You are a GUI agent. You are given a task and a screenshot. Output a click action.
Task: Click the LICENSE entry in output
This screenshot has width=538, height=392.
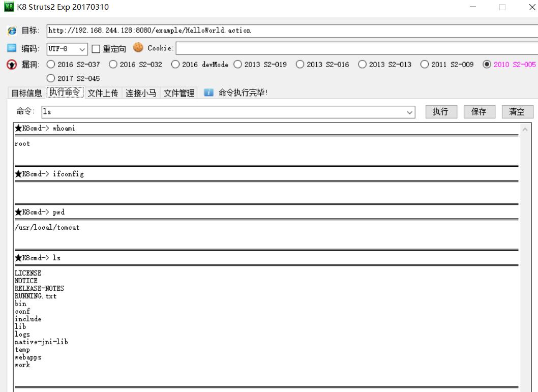click(28, 273)
